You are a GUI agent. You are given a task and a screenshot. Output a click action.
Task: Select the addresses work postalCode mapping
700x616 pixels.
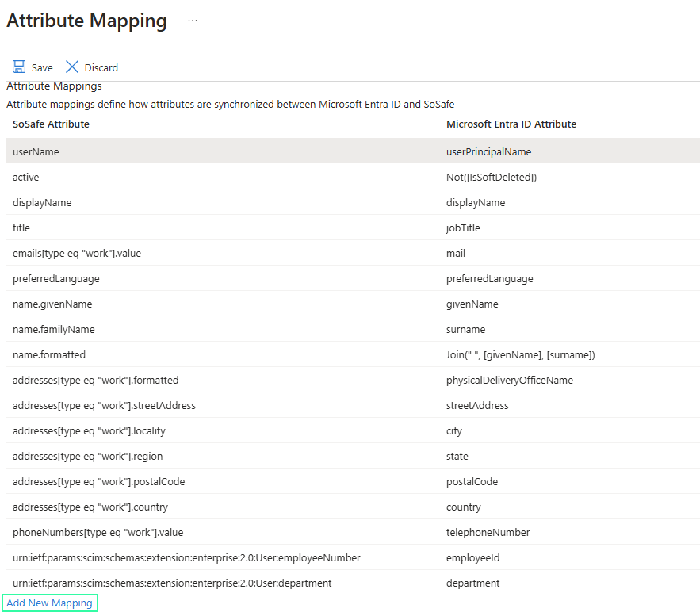pos(98,481)
